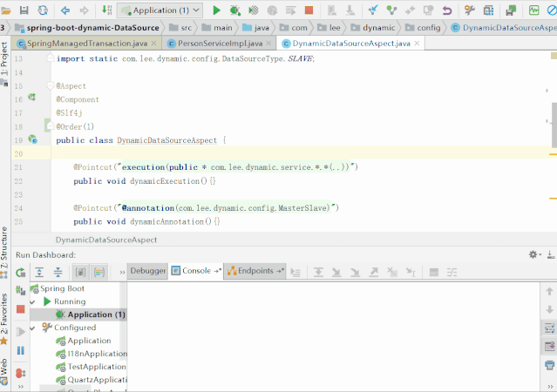Rerun the application in Run Dashboard
Screen dimensions: 557x392
coord(21,273)
